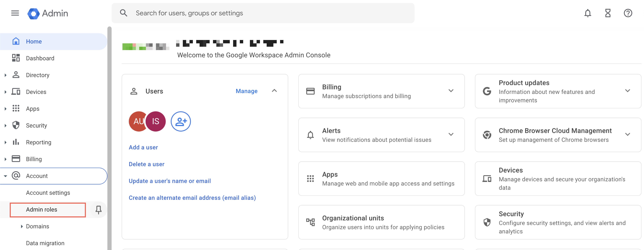Image resolution: width=644 pixels, height=250 pixels.
Task: Click the Apps dots icon in sidebar
Action: point(16,108)
